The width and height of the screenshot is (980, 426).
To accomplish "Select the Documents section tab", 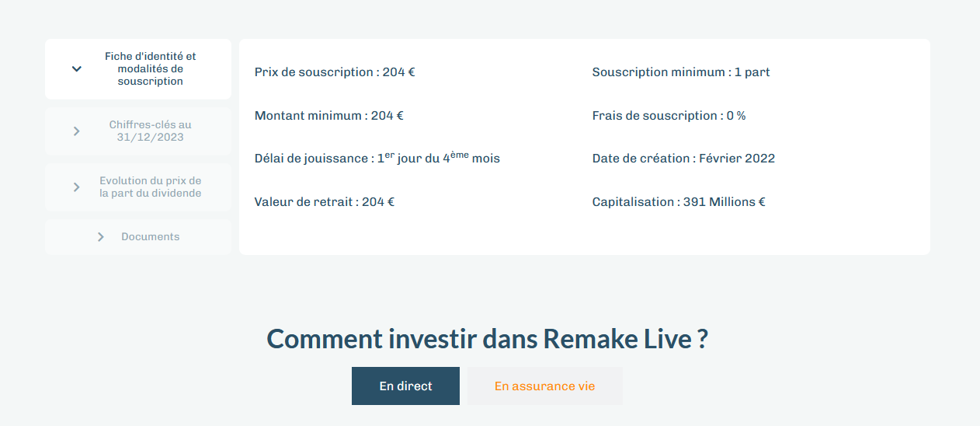I will (138, 237).
